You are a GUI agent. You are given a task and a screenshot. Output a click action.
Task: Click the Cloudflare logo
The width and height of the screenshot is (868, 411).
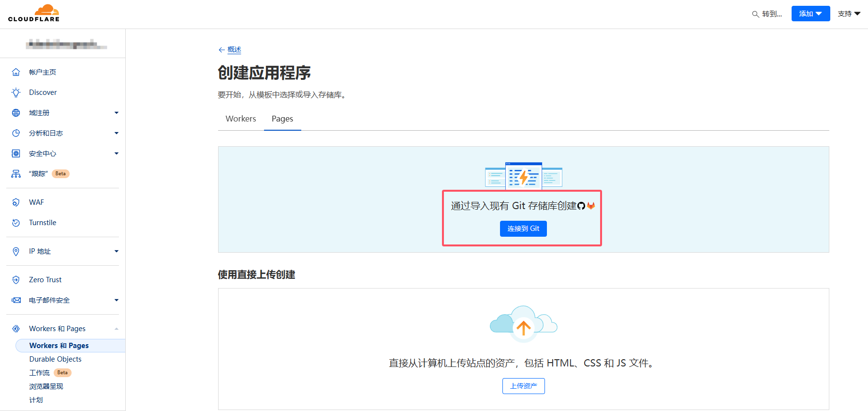[x=34, y=13]
